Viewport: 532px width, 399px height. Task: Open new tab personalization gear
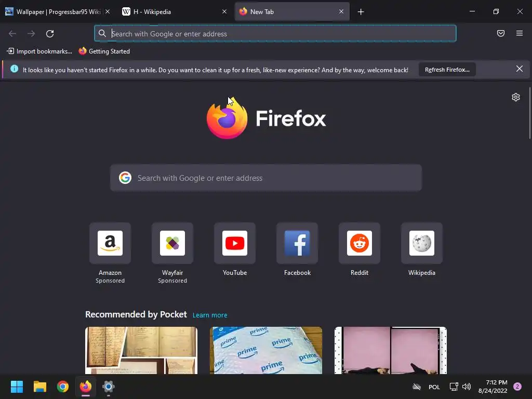point(516,97)
